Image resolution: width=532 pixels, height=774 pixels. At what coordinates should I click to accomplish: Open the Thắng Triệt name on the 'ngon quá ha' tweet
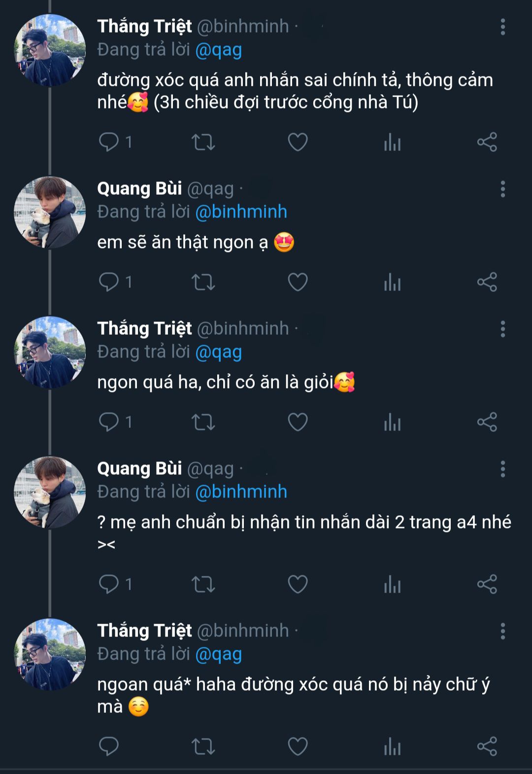coord(144,328)
